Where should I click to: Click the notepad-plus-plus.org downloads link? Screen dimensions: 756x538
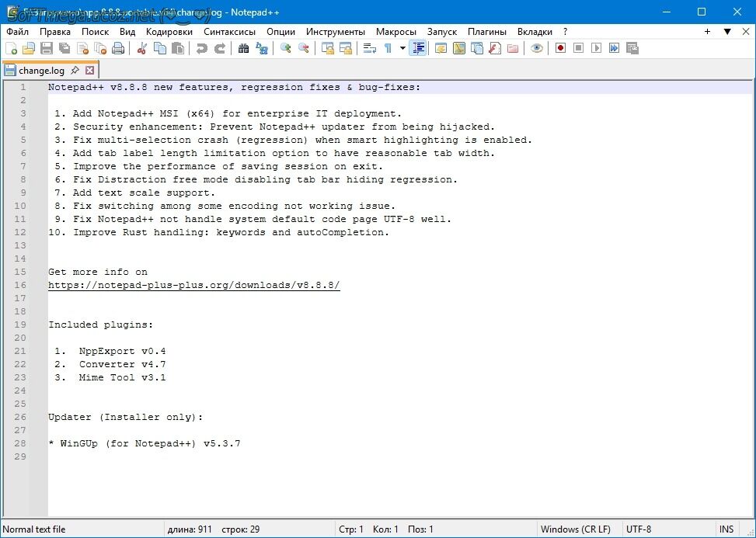click(194, 285)
